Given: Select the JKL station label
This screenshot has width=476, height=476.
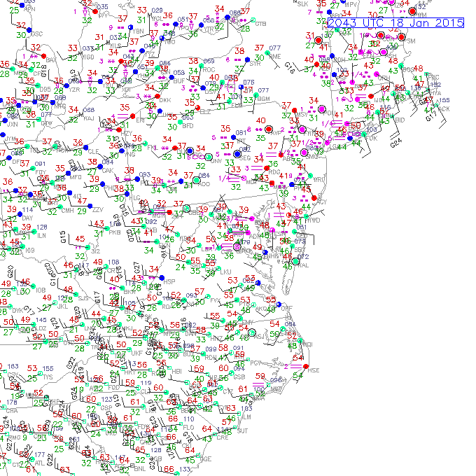Looking at the screenshot, I should [62, 307].
